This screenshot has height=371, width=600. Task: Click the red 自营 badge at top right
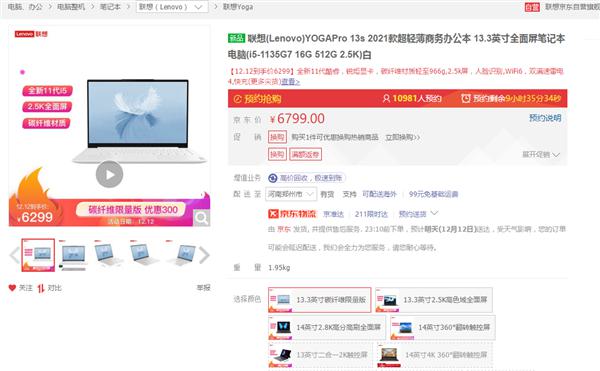tap(532, 7)
